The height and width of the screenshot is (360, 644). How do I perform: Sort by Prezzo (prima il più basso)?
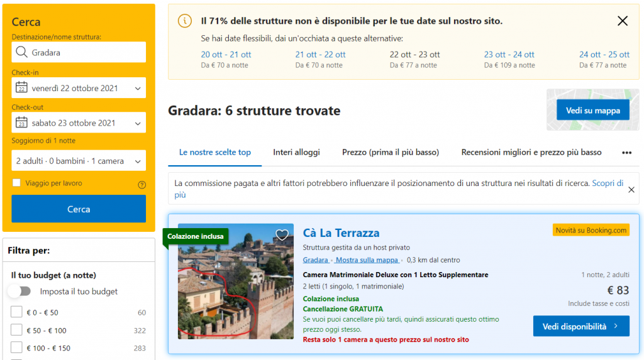tap(390, 153)
